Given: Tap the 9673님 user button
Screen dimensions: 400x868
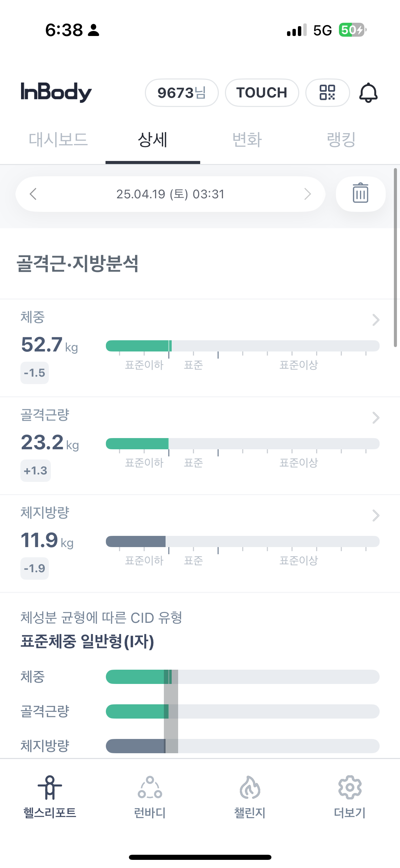Looking at the screenshot, I should coord(182,92).
